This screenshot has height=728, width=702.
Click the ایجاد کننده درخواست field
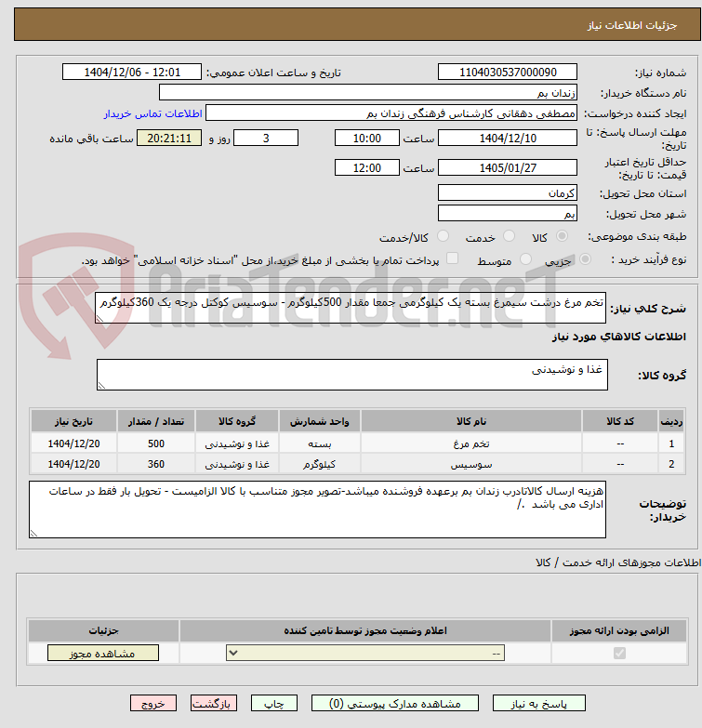pos(391,113)
